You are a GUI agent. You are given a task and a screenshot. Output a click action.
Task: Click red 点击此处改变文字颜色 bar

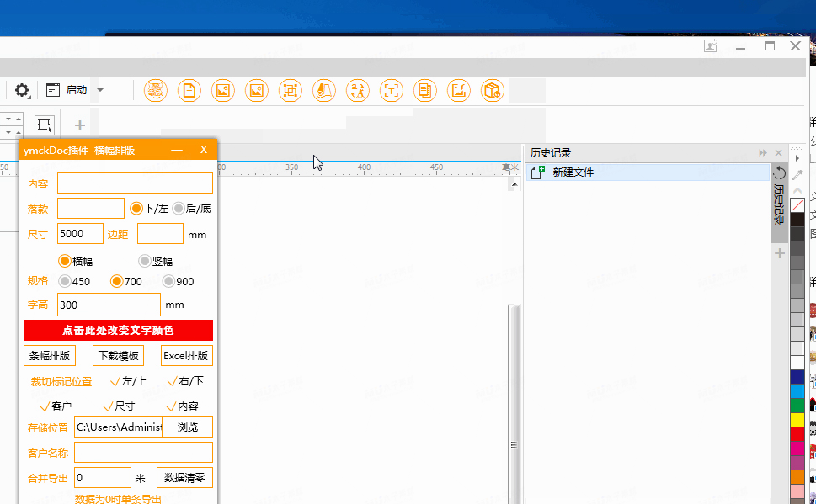118,331
